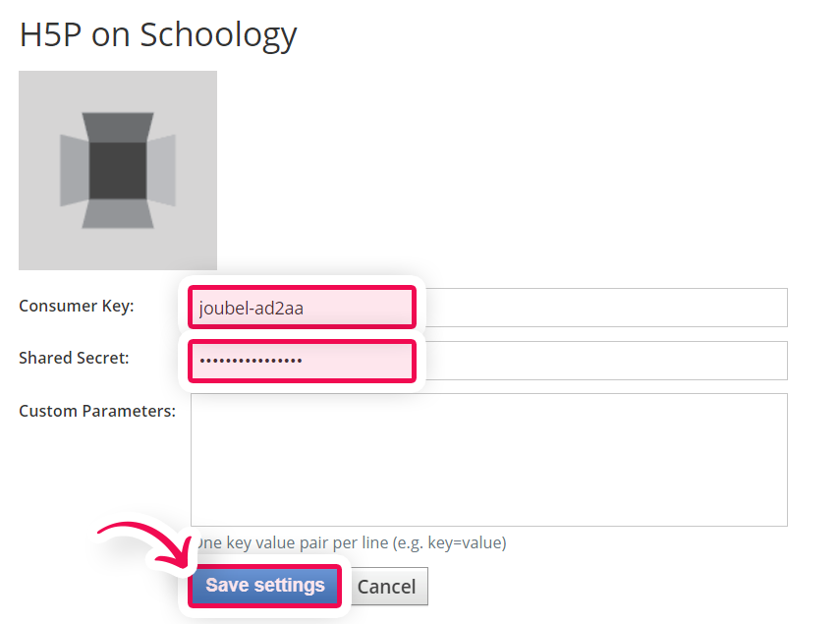The image size is (840, 624).
Task: Click the unhighlighted right end of the Shared Secret field
Action: tap(606, 361)
